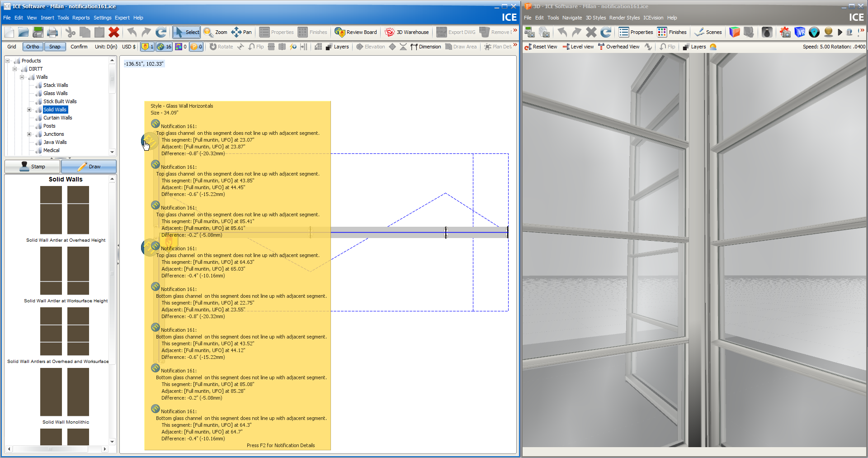The width and height of the screenshot is (868, 458).
Task: Click the Level view button
Action: coord(578,47)
